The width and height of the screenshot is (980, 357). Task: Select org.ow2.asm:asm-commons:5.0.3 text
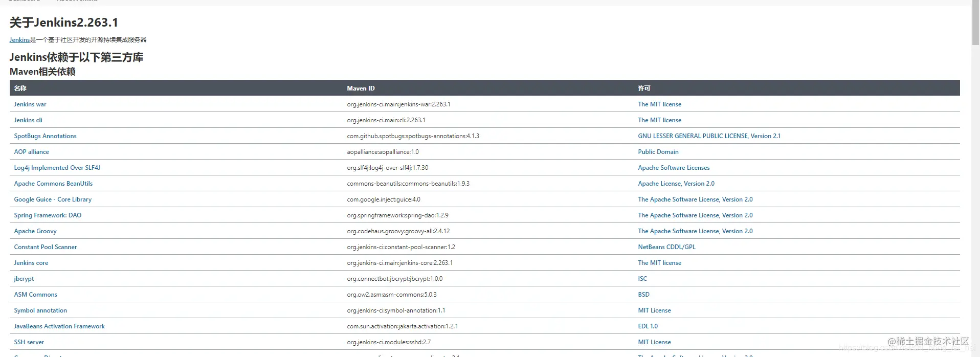tap(392, 295)
